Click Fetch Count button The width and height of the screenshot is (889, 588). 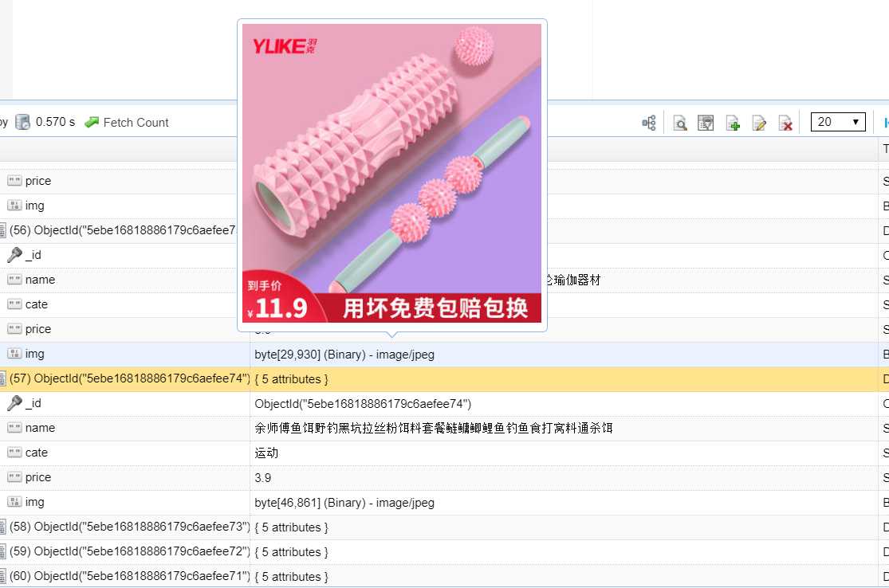tap(127, 122)
